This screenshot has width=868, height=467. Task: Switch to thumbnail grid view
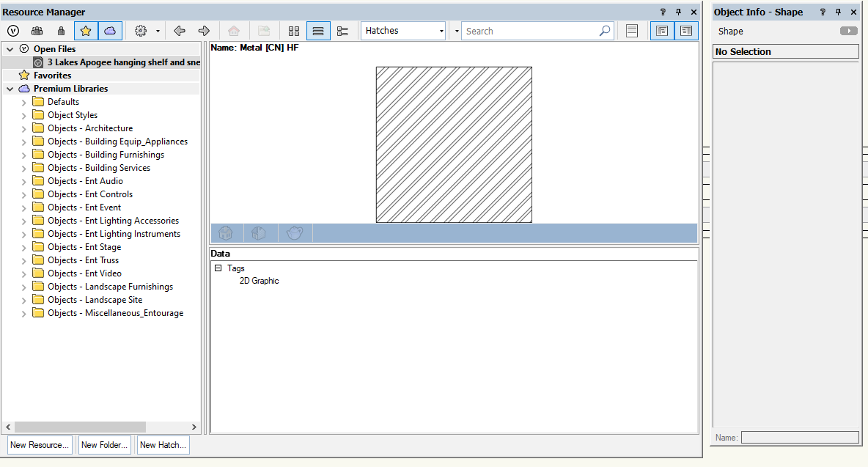pyautogui.click(x=294, y=31)
